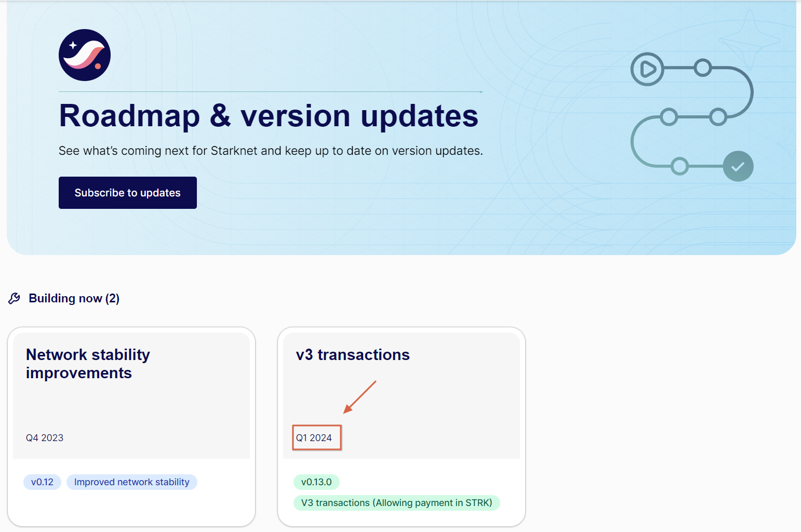Viewport: 801px width, 532px height.
Task: Select the v0.12 version tag
Action: click(x=42, y=482)
